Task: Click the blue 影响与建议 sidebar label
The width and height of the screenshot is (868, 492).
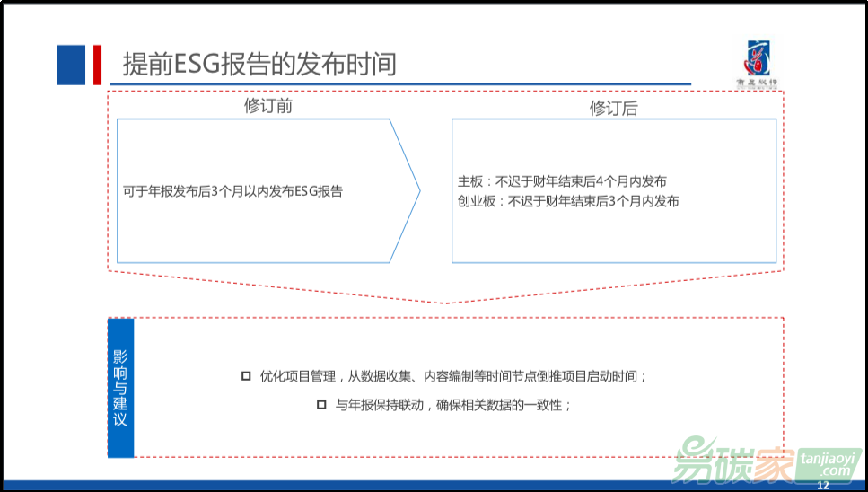Action: pyautogui.click(x=120, y=387)
